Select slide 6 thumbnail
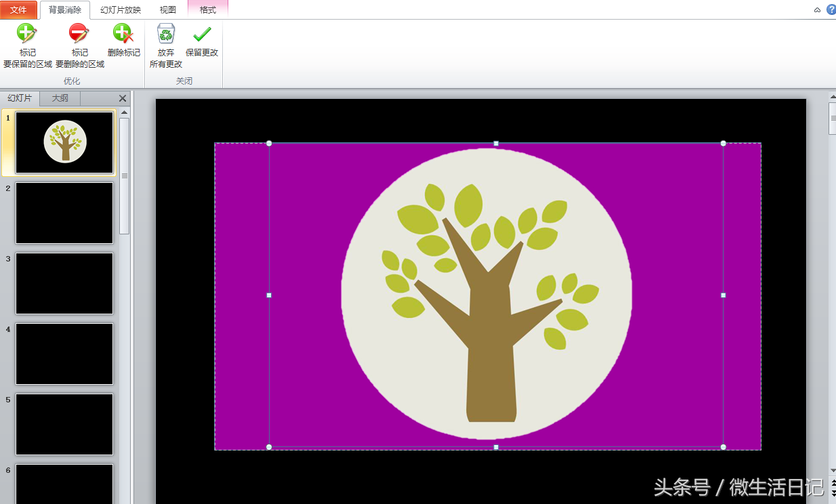The image size is (836, 504). pos(64,484)
